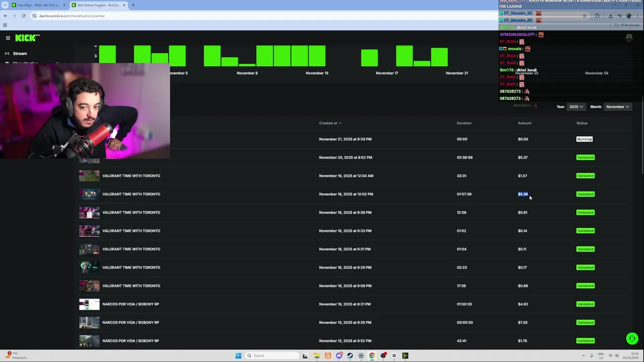Open File Explorer from the taskbar

pos(316,355)
